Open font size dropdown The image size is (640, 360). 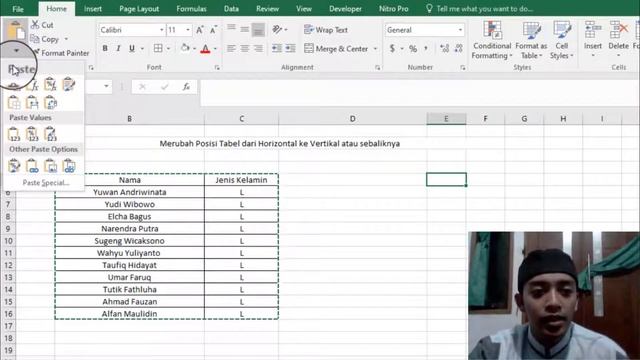188,30
